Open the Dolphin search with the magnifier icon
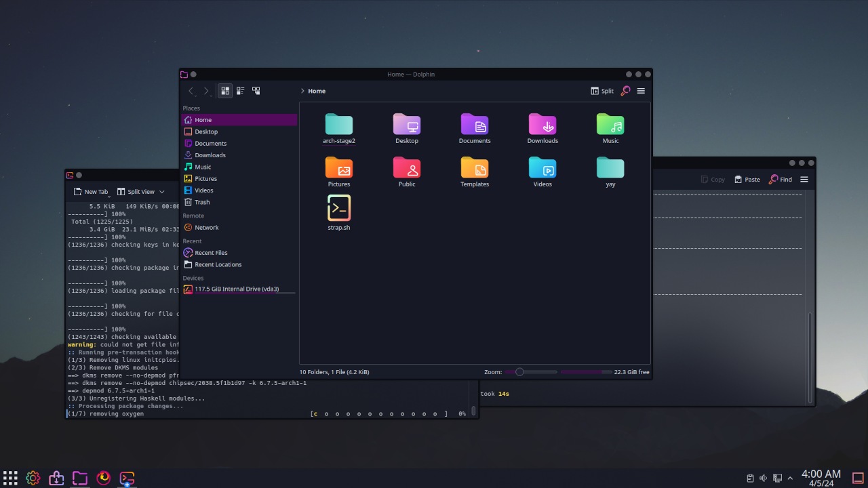868x488 pixels. pos(624,90)
